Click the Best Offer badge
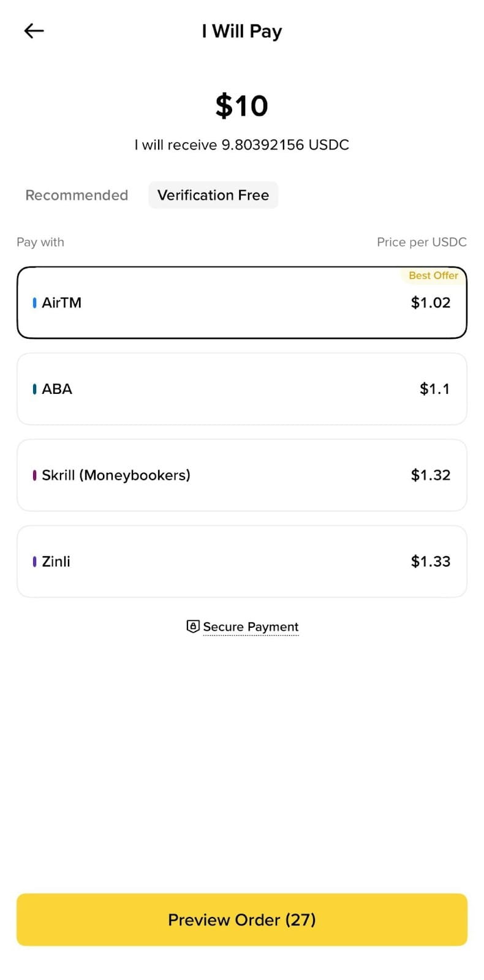This screenshot has height=980, width=484. [433, 276]
